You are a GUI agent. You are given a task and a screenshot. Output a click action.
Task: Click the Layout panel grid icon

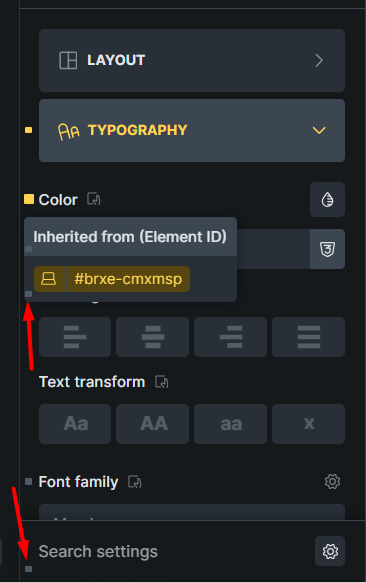coord(68,60)
